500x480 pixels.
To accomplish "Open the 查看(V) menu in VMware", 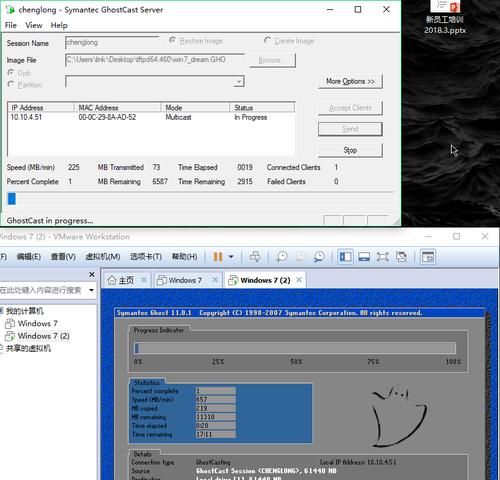I will (63, 257).
